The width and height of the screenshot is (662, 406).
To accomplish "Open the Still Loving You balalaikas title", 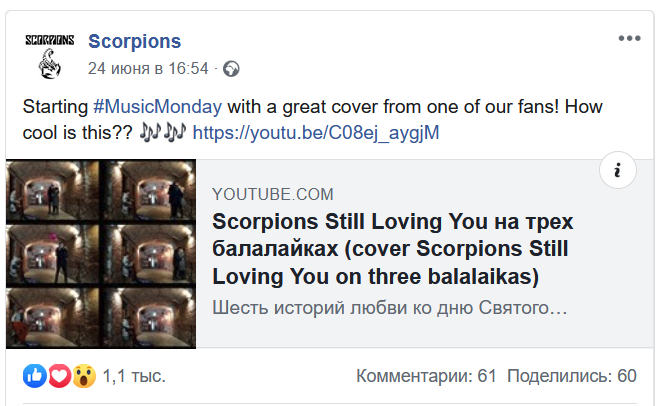I will point(393,249).
